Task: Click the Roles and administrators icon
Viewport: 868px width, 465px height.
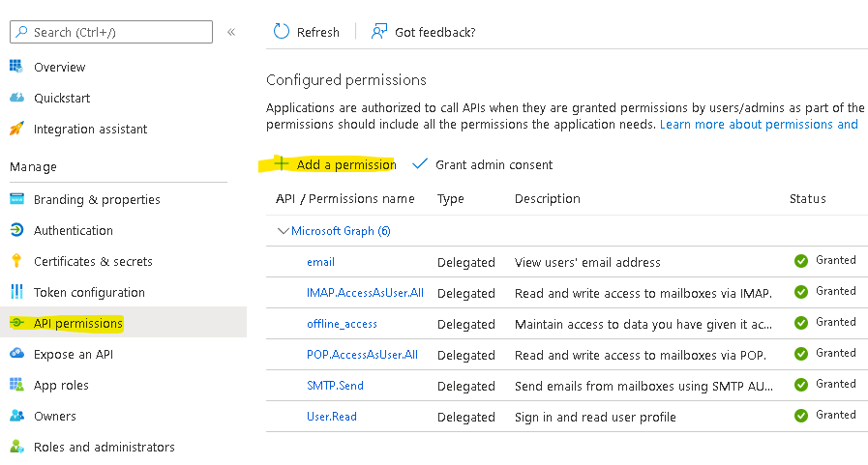Action: (x=16, y=447)
